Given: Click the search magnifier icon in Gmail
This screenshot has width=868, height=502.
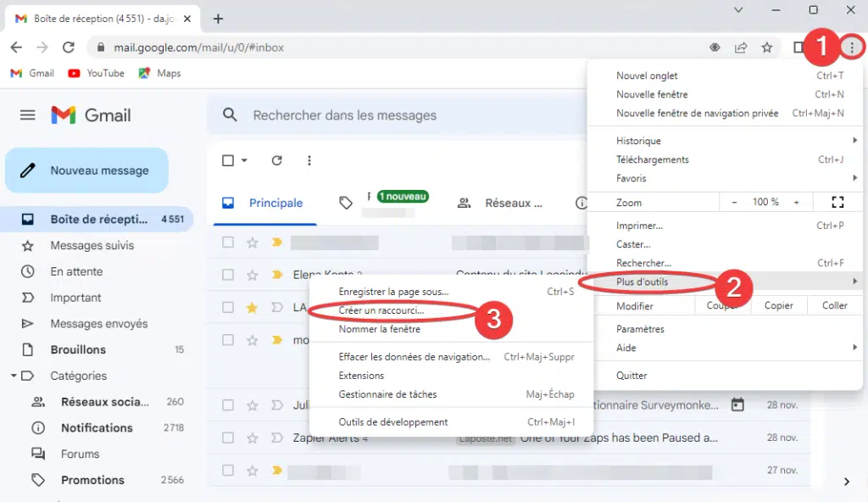Looking at the screenshot, I should [x=230, y=115].
